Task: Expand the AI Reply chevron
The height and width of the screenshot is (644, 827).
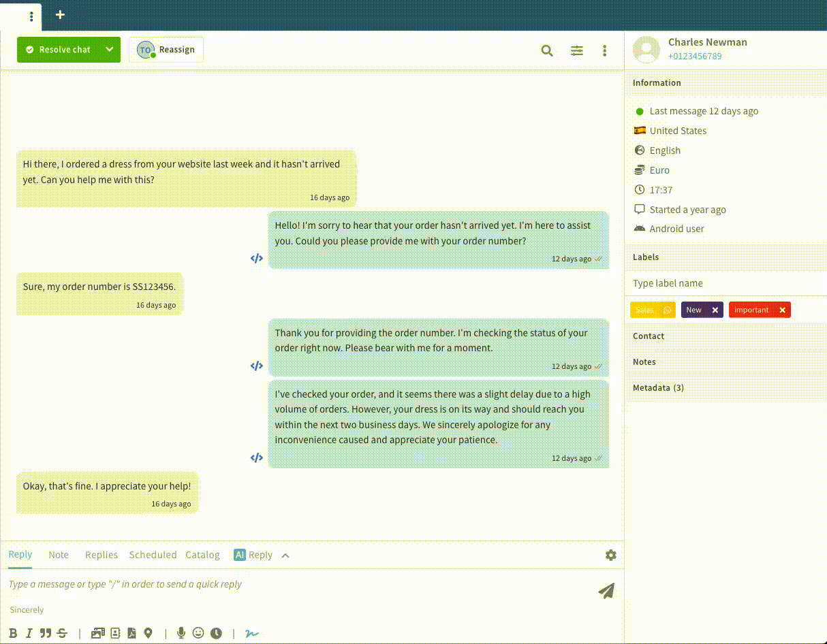Action: (x=285, y=556)
